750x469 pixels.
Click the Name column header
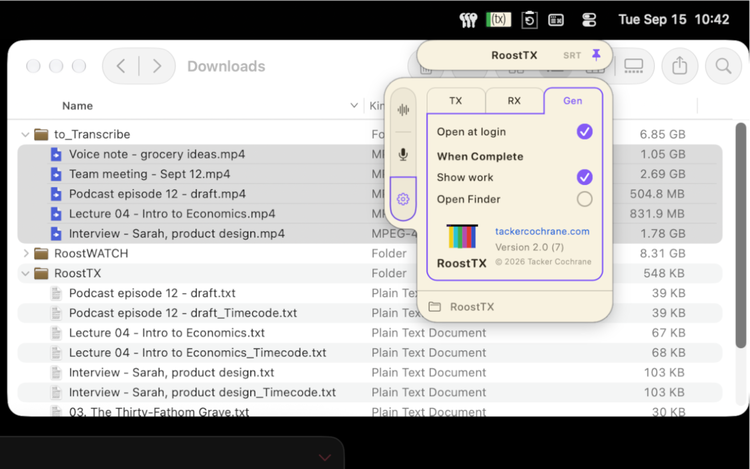coord(77,106)
